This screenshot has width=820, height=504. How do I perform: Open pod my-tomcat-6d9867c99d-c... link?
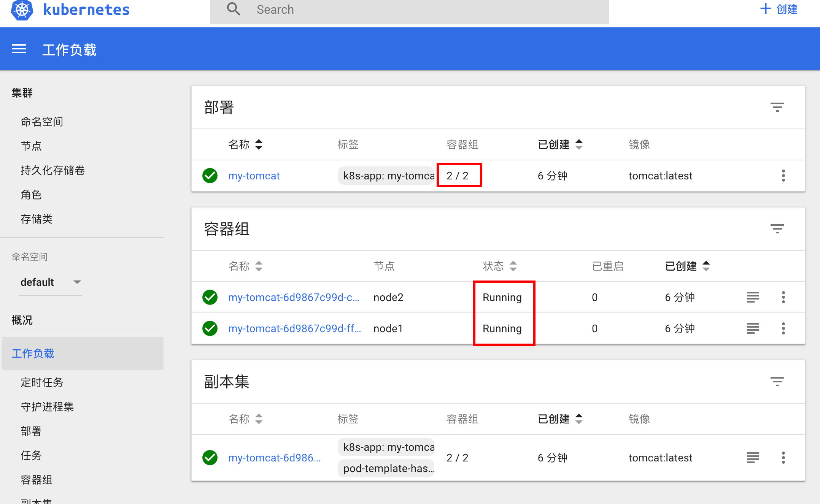tap(294, 297)
